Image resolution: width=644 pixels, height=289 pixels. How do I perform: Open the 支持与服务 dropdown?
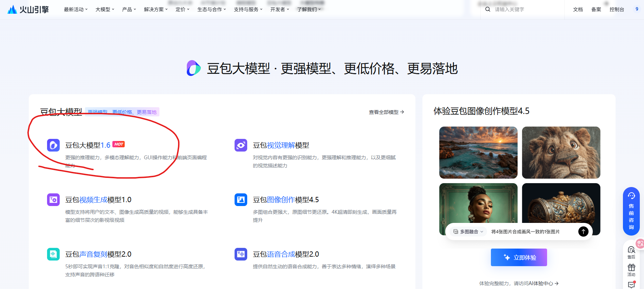coord(248,9)
